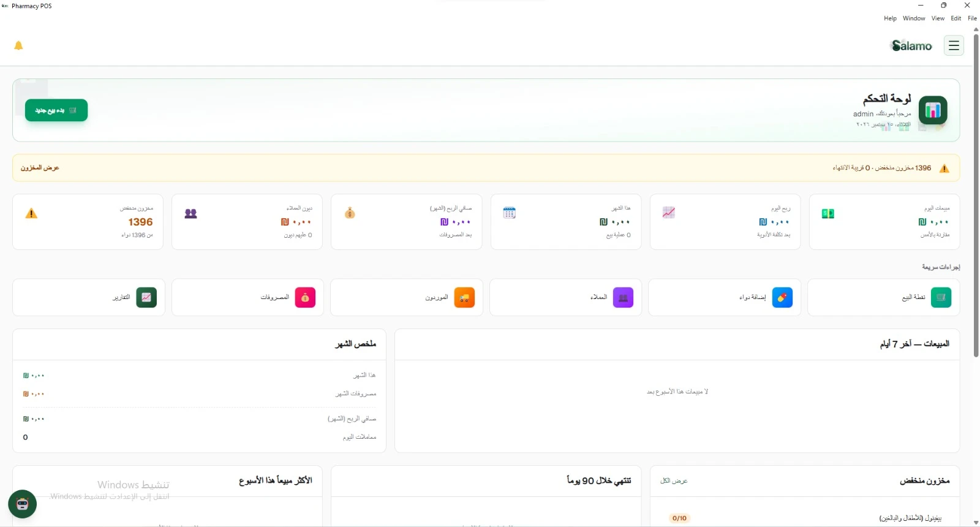The image size is (980, 527).
Task: Click the admin username text
Action: click(x=863, y=114)
